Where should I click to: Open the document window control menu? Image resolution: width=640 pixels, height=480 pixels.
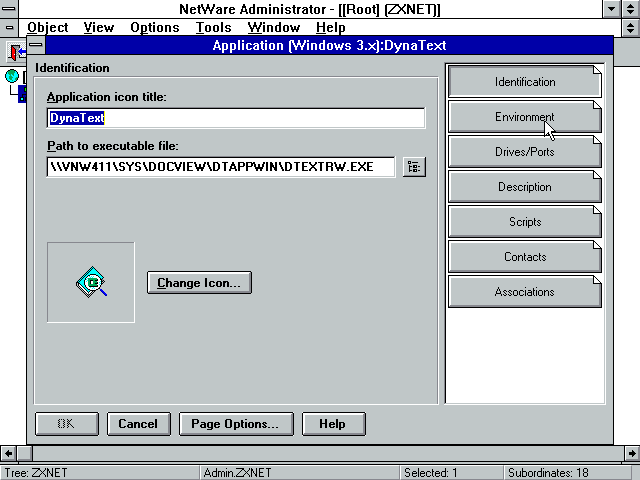(9, 27)
